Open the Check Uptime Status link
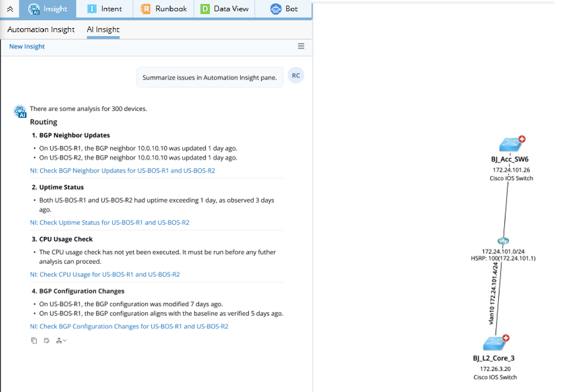This screenshot has height=392, width=574. [x=109, y=222]
